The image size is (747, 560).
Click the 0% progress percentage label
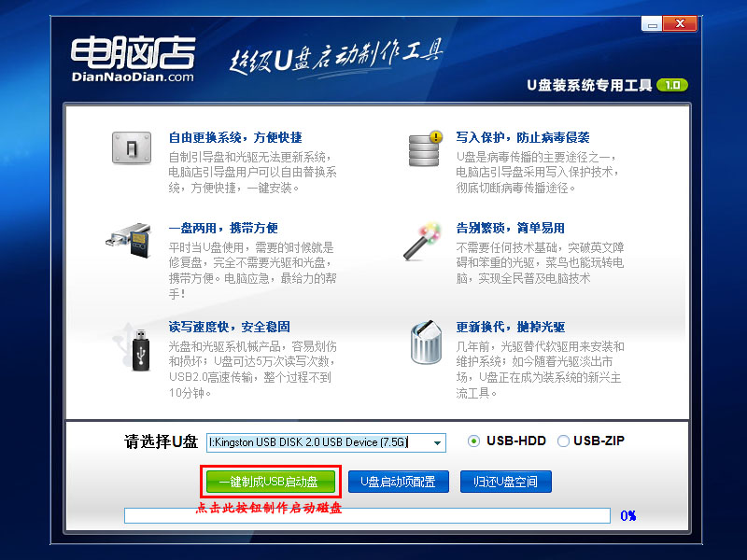click(629, 514)
